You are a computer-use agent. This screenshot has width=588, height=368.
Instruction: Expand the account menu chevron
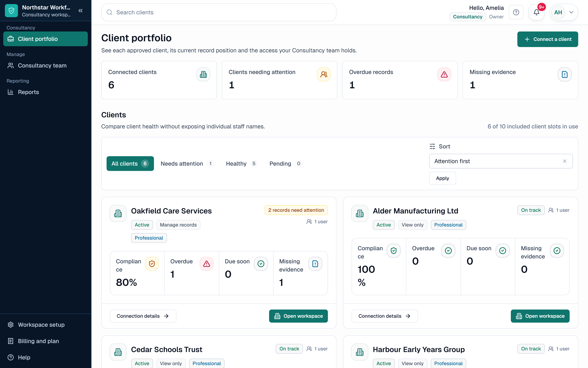tap(571, 12)
